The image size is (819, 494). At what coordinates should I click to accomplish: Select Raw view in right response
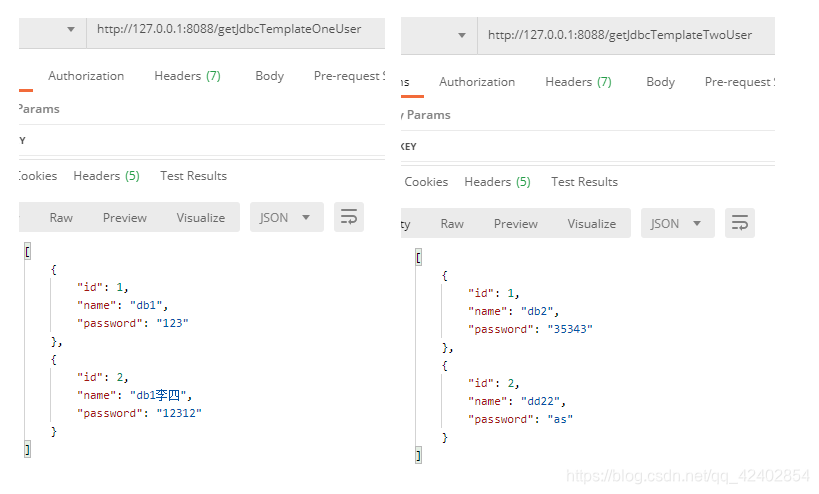point(452,223)
